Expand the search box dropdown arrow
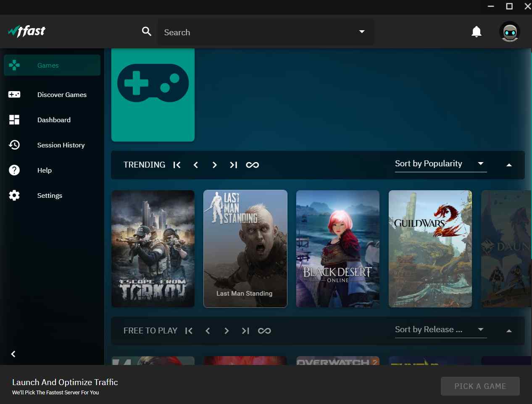This screenshot has height=404, width=532. (x=362, y=32)
